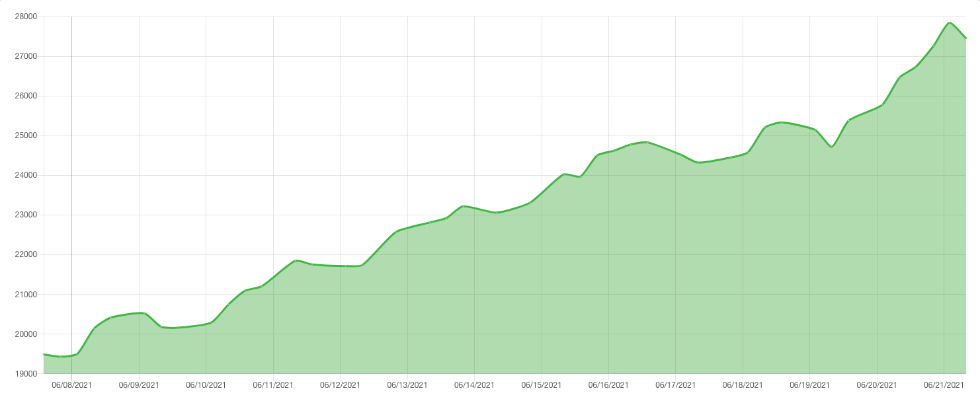Click the 28000 y-axis value label
Screen dimensions: 980x403
(26, 17)
